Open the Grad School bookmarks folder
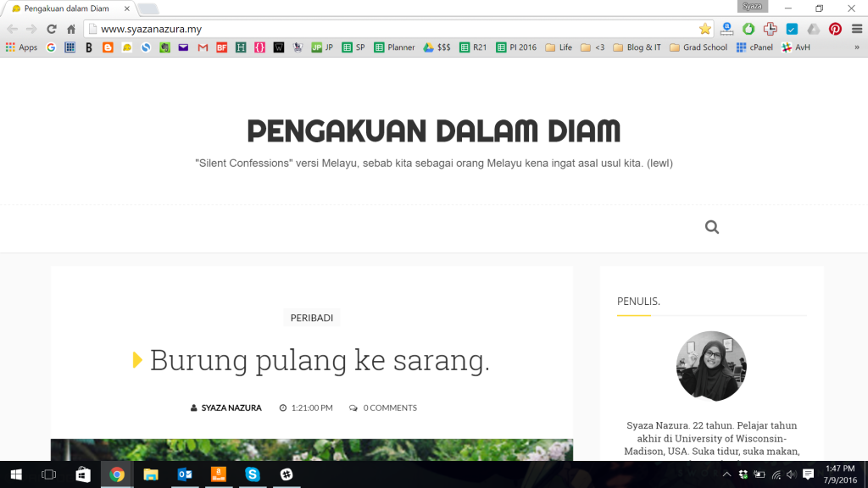This screenshot has width=868, height=488. [698, 47]
